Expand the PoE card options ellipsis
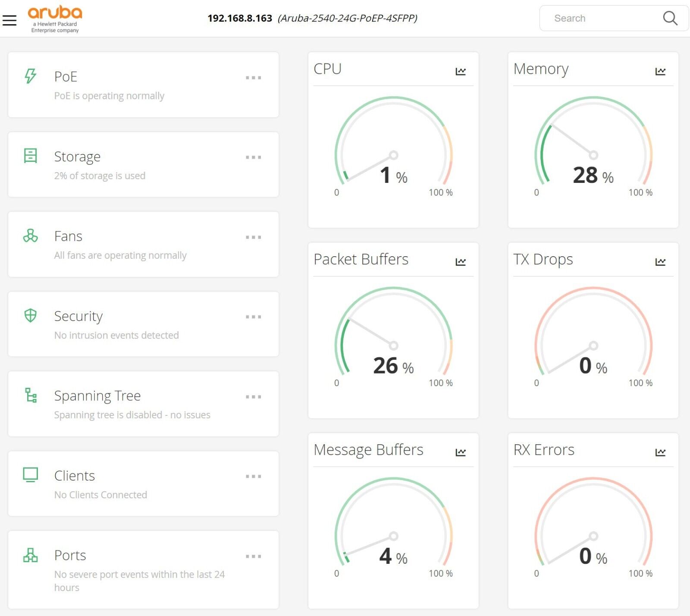The image size is (690, 616). click(253, 78)
